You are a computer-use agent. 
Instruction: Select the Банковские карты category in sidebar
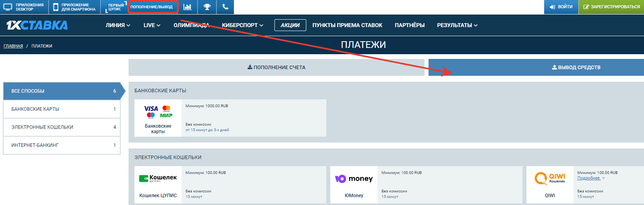62,109
